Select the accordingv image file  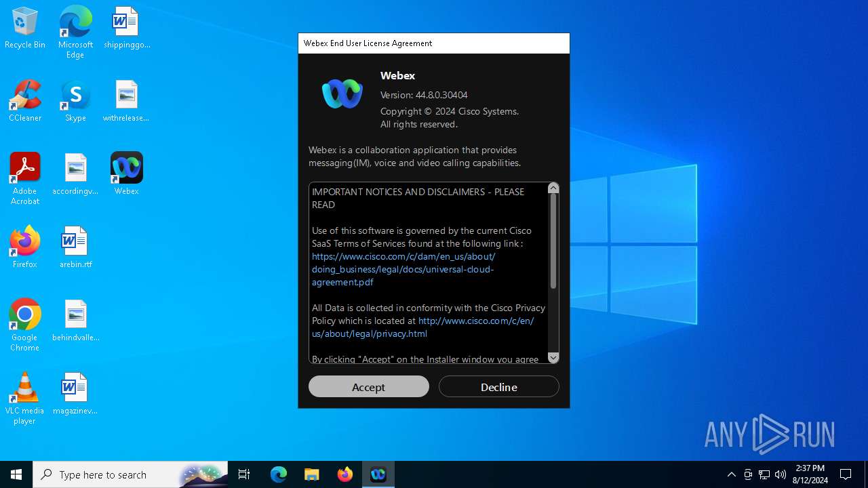[x=75, y=174]
